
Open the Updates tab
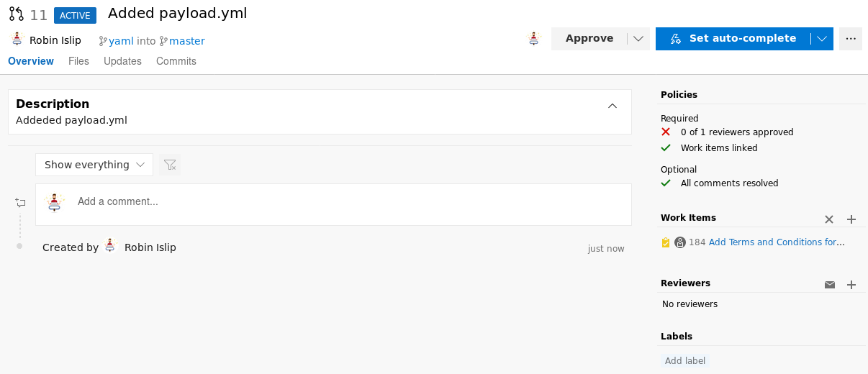[x=122, y=61]
